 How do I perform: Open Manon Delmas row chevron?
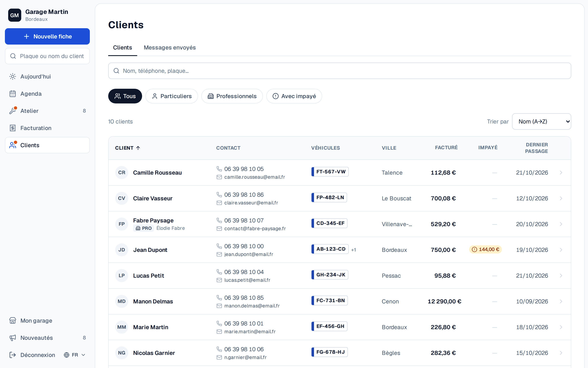[561, 301]
